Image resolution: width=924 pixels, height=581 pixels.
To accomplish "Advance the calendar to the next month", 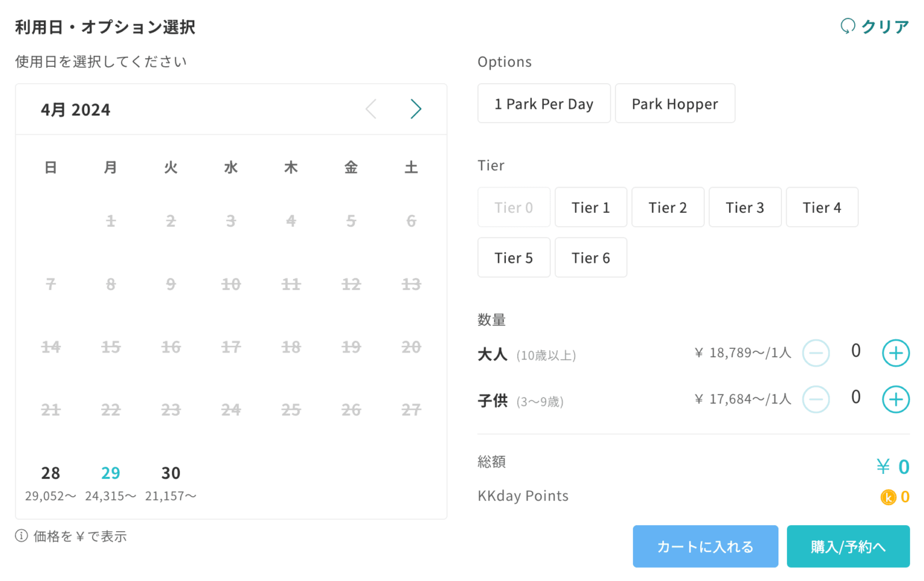I will (416, 109).
